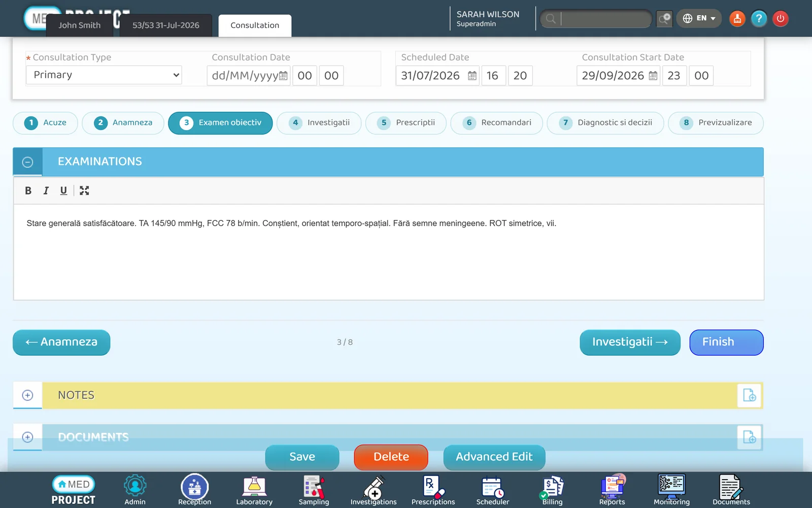Switch to the 53/53 31-Jul-2026 tab
The height and width of the screenshot is (508, 812).
[x=166, y=25]
